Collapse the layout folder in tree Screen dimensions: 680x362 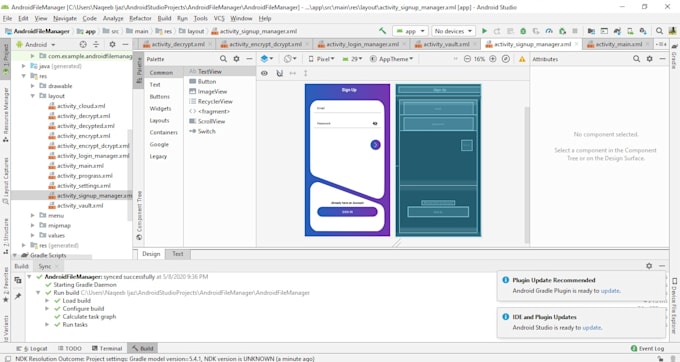coord(33,96)
